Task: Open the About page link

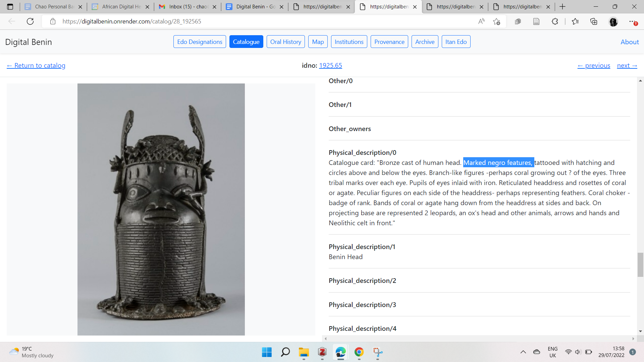Action: (x=630, y=42)
